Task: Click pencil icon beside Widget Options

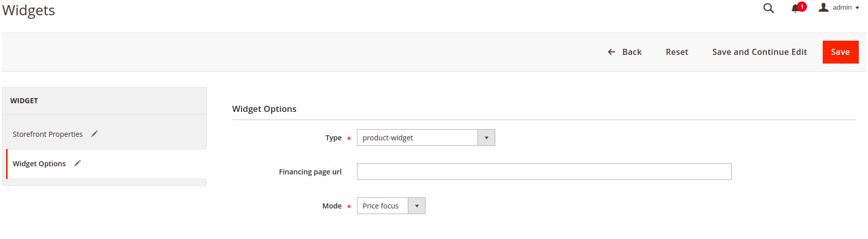Action: coord(77,163)
